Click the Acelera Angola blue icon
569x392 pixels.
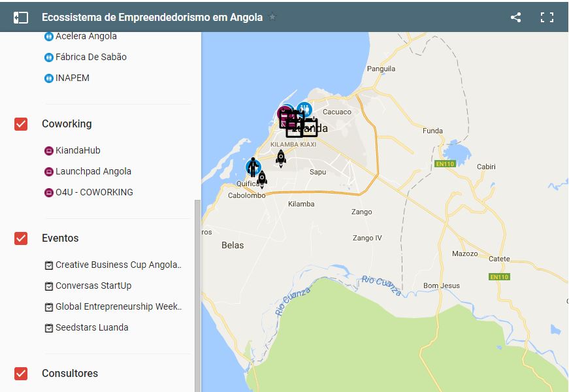point(48,37)
